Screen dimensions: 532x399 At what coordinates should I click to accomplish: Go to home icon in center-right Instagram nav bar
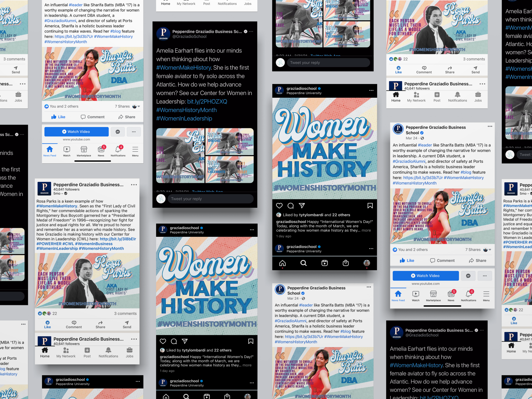[282, 263]
